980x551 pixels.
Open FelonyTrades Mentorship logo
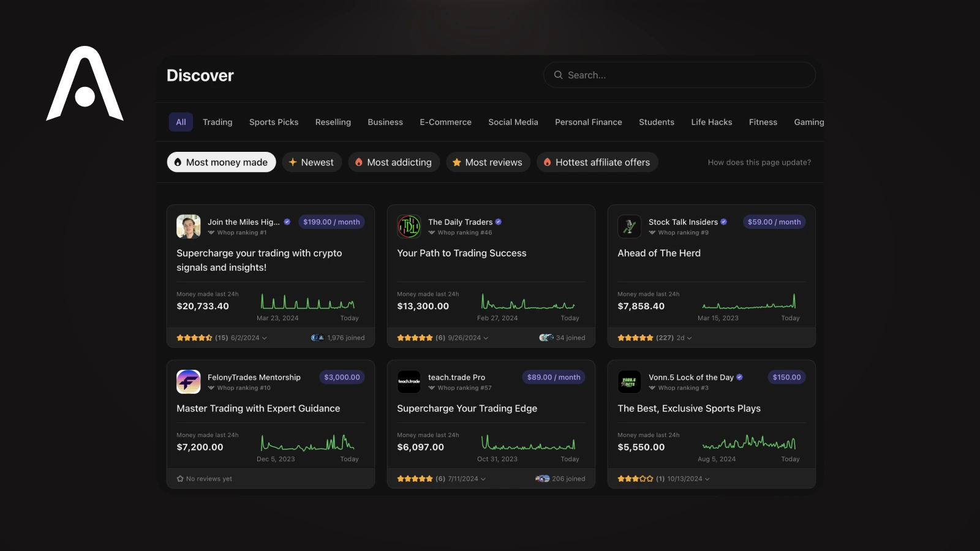pos(188,382)
